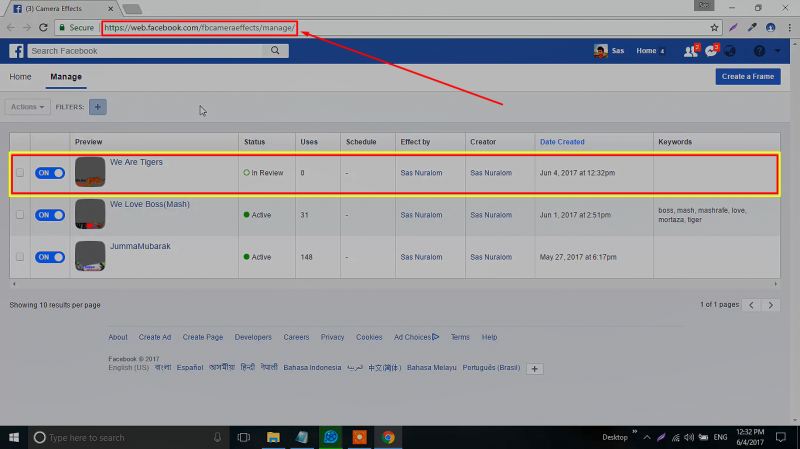Click the table horizontal scrollbar right arrow
Screen dimensions: 800x449
point(776,284)
